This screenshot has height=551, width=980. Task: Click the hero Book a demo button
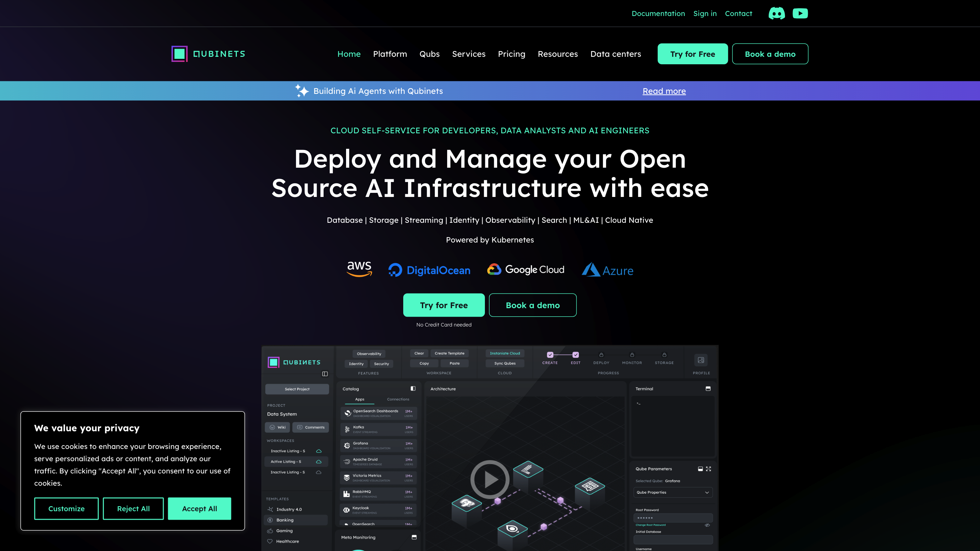point(533,305)
